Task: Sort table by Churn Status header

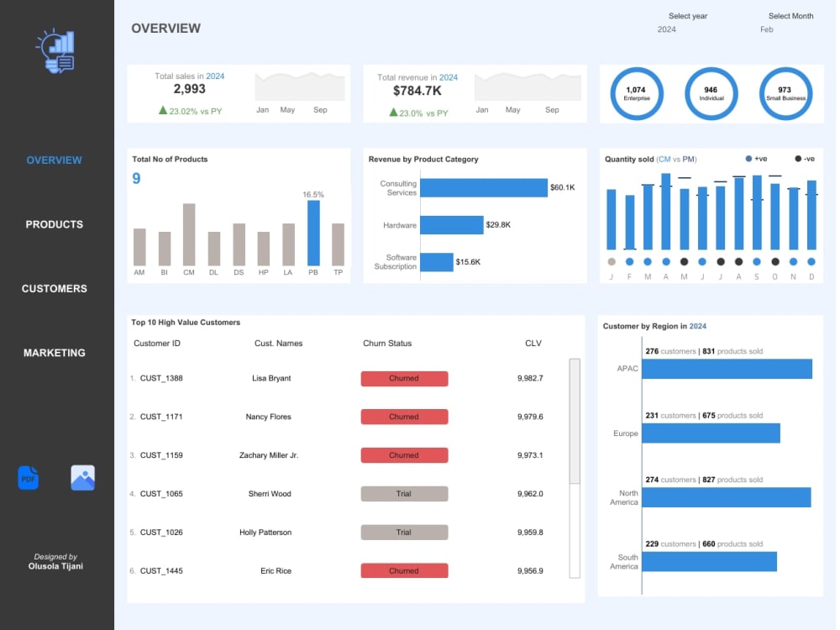Action: (x=387, y=344)
